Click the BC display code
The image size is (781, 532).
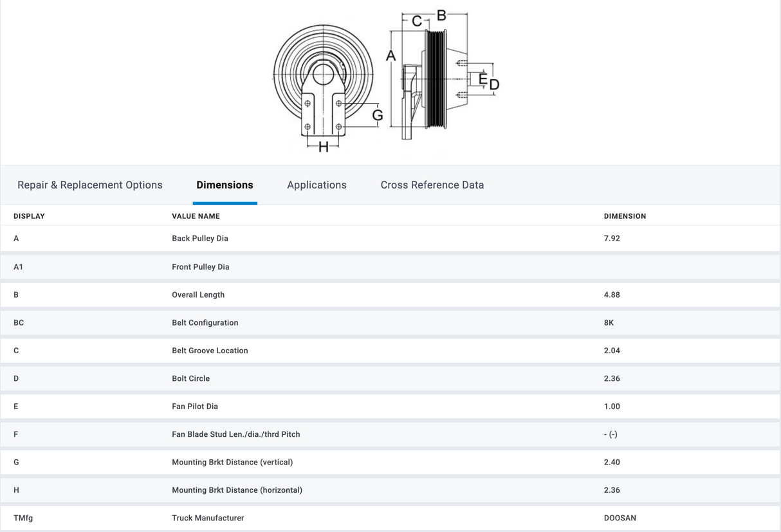[x=19, y=323]
